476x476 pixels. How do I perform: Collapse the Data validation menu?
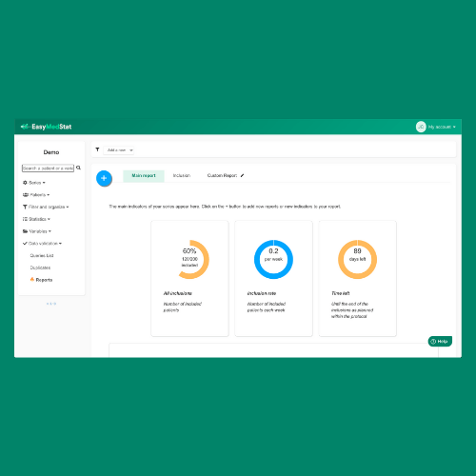tap(42, 244)
